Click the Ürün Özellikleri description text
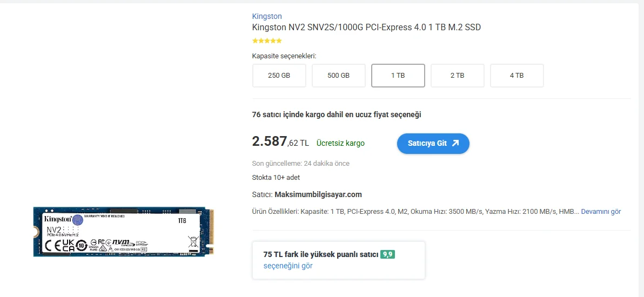Viewport: 644px width, 297px height. pos(415,212)
